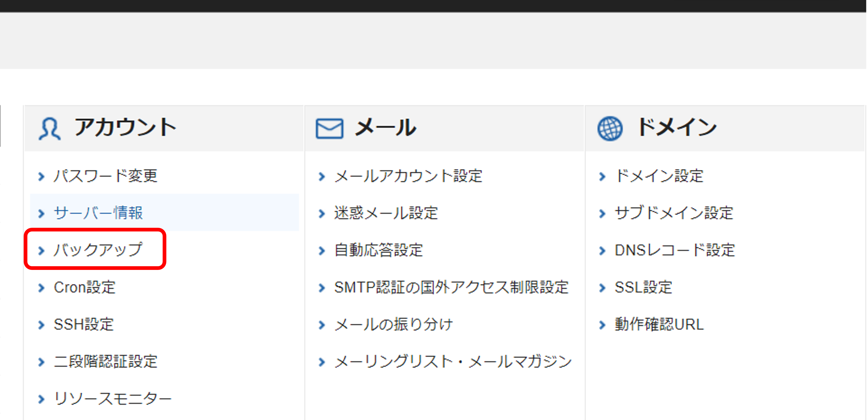Screen dimensions: 868x420
Task: Click the メール section heading
Action: click(386, 127)
